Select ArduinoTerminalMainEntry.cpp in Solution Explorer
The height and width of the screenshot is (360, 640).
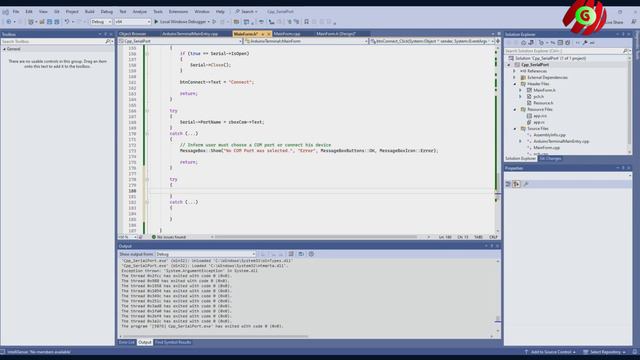[x=561, y=141]
